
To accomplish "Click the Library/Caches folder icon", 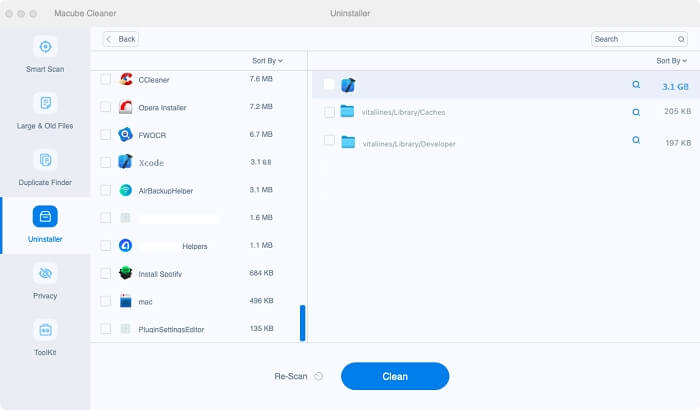I will 347,111.
